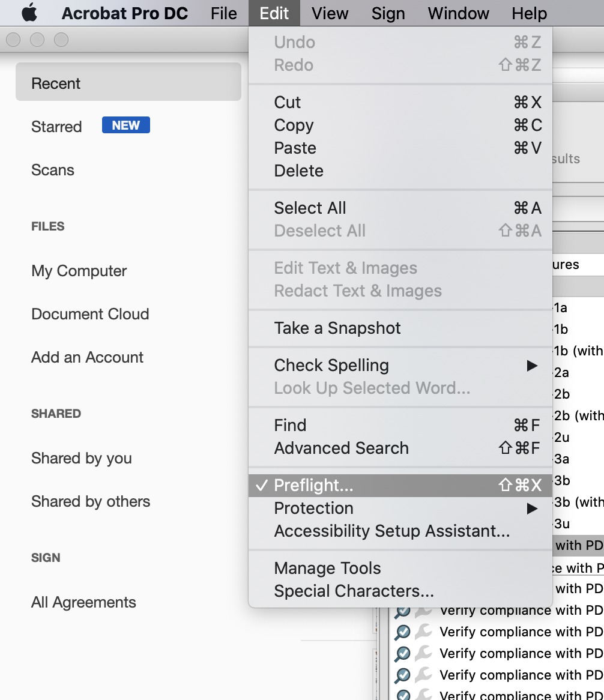The image size is (604, 700).
Task: Select Preflight row ending "3b (with"
Action: (578, 502)
